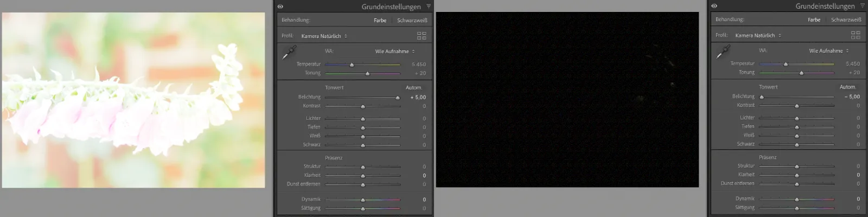Pick white balance eyedropper in −5,00 exposure panel

click(723, 52)
